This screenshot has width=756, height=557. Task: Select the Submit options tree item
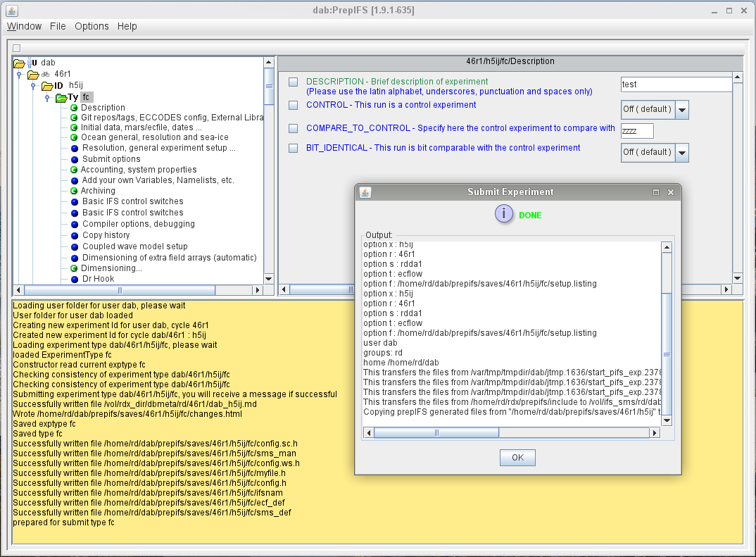coord(111,159)
